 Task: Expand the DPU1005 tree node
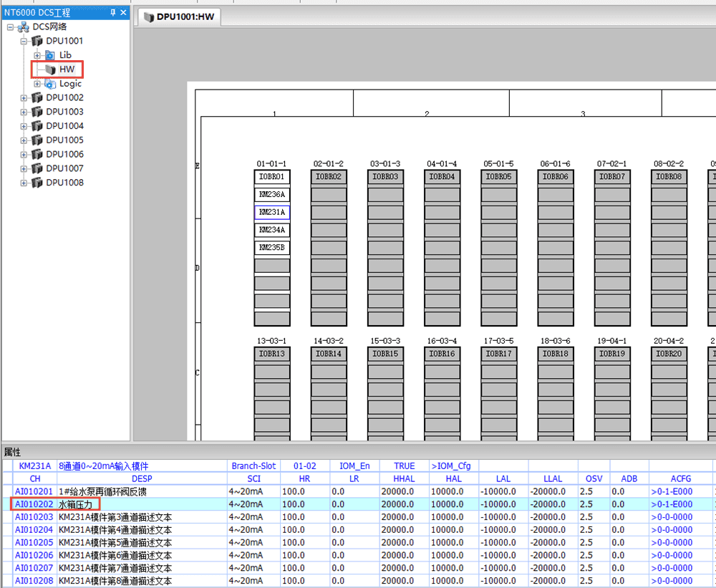tap(24, 140)
